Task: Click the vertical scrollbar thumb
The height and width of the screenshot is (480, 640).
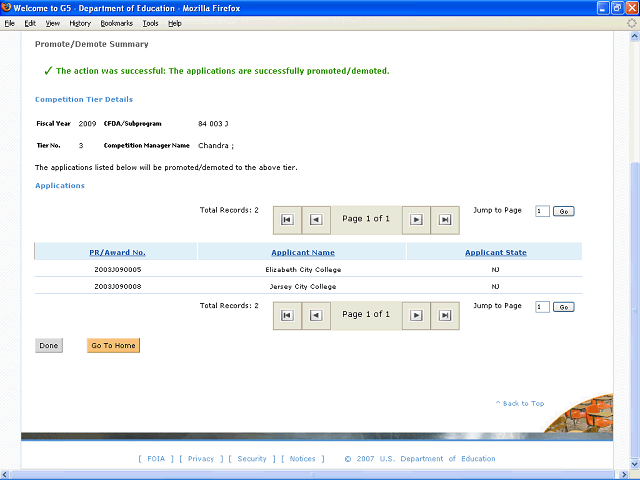Action: click(x=634, y=310)
